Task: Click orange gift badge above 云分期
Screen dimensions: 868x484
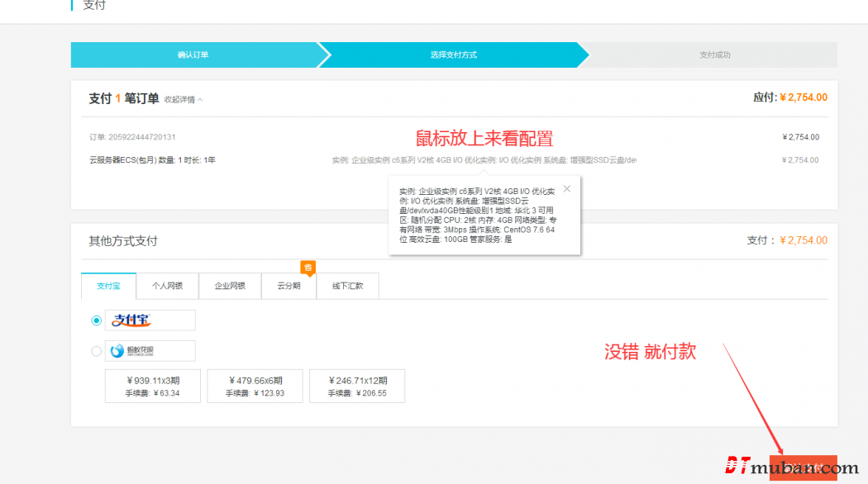Action: tap(308, 267)
